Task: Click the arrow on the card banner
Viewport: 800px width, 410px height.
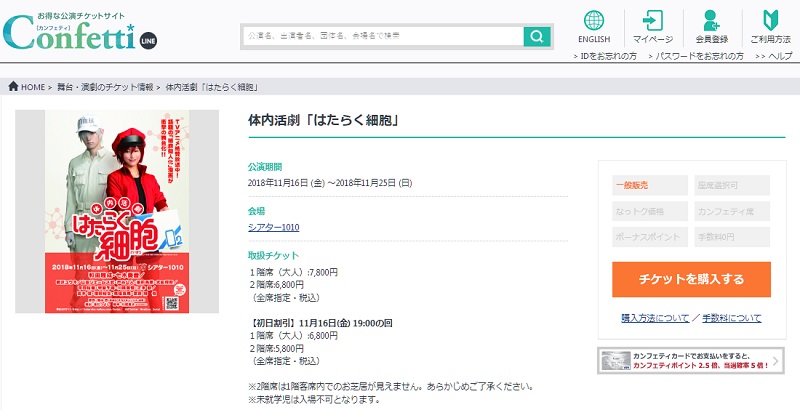Action: pyautogui.click(x=776, y=361)
